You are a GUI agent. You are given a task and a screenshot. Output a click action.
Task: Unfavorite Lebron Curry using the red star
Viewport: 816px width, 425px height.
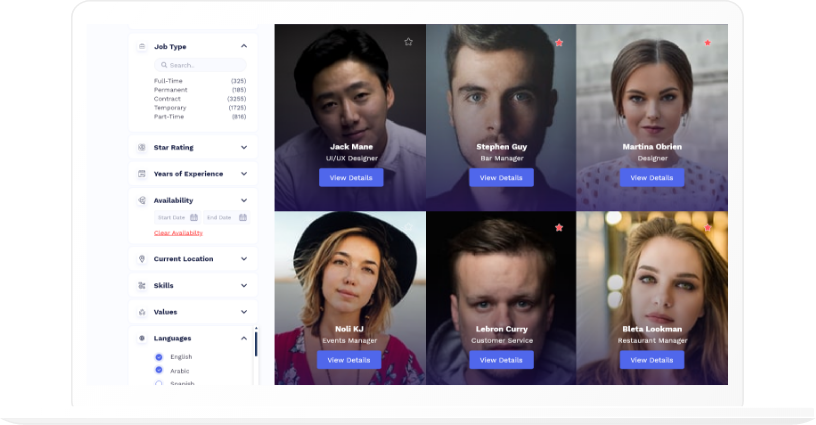click(559, 227)
